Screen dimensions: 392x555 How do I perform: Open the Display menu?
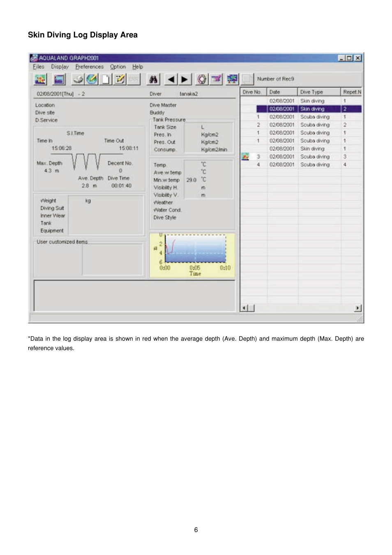tap(60, 67)
